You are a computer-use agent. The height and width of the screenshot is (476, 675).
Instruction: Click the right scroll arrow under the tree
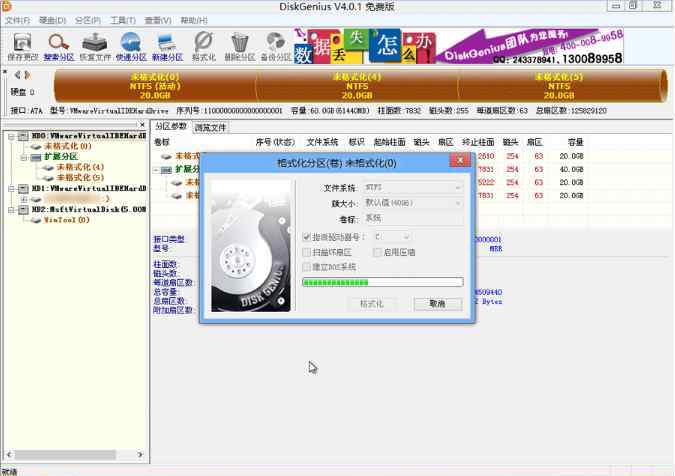(x=140, y=454)
